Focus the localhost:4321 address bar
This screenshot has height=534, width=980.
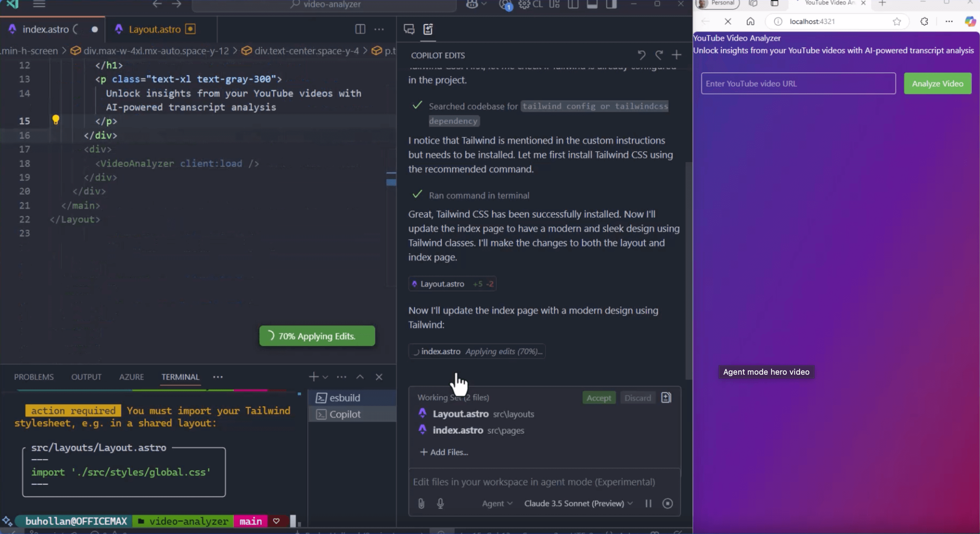837,21
